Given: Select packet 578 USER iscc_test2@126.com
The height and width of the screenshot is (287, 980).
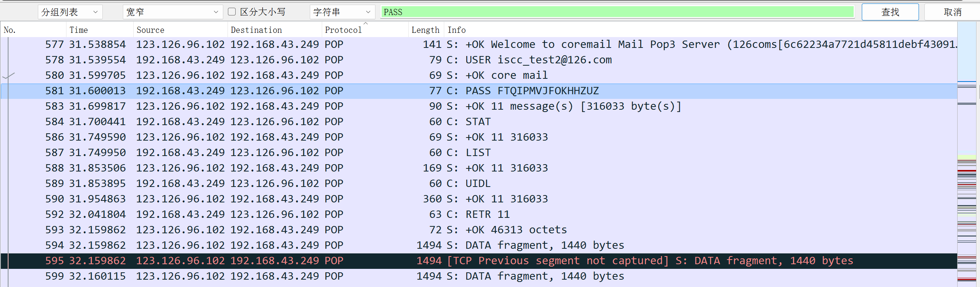Looking at the screenshot, I should pos(479,60).
